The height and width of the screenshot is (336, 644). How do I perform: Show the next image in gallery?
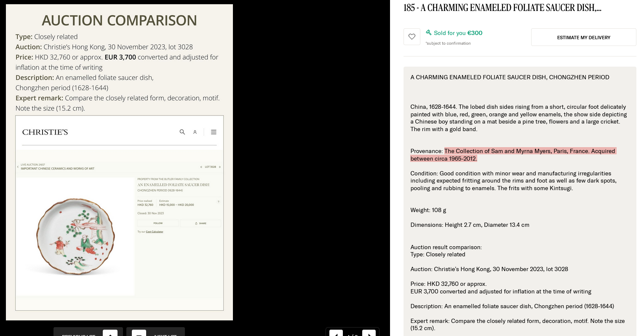(369, 333)
